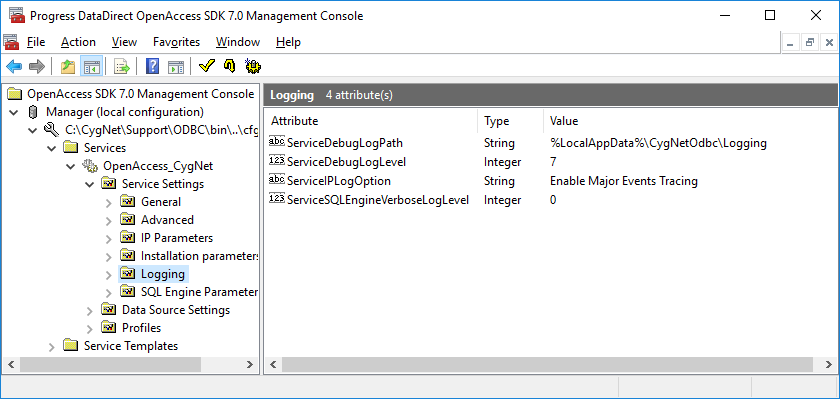Open the View menu
The width and height of the screenshot is (840, 399).
coord(124,42)
